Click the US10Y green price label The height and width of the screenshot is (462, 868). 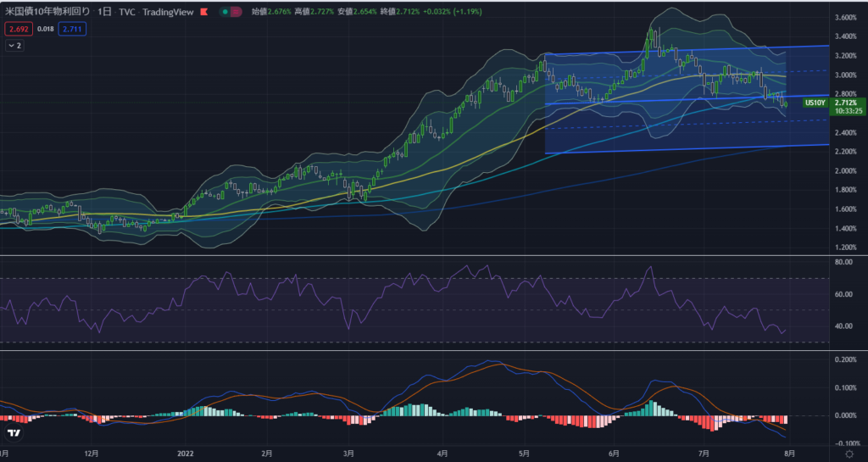pos(815,103)
